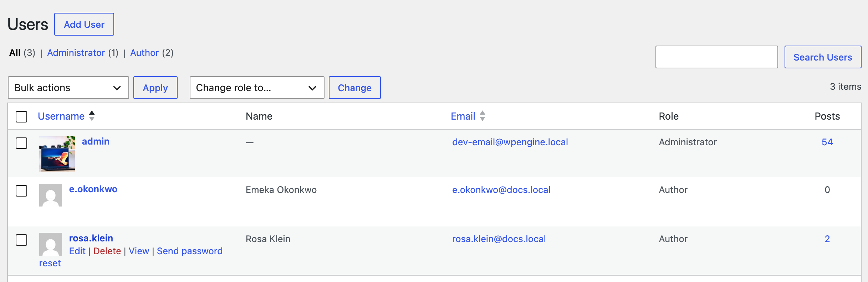This screenshot has height=282, width=868.
Task: Click the Administrator role cell for admin
Action: (688, 142)
